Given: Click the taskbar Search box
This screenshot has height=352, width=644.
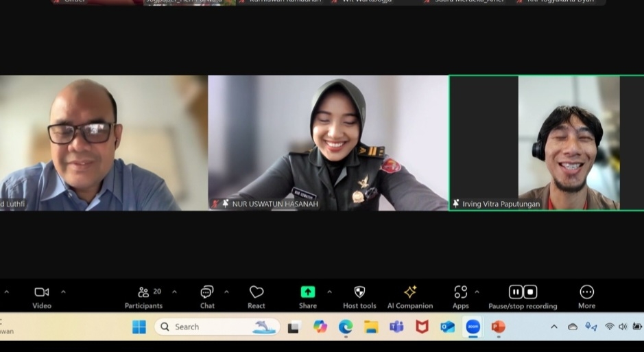Looking at the screenshot, I should point(217,327).
